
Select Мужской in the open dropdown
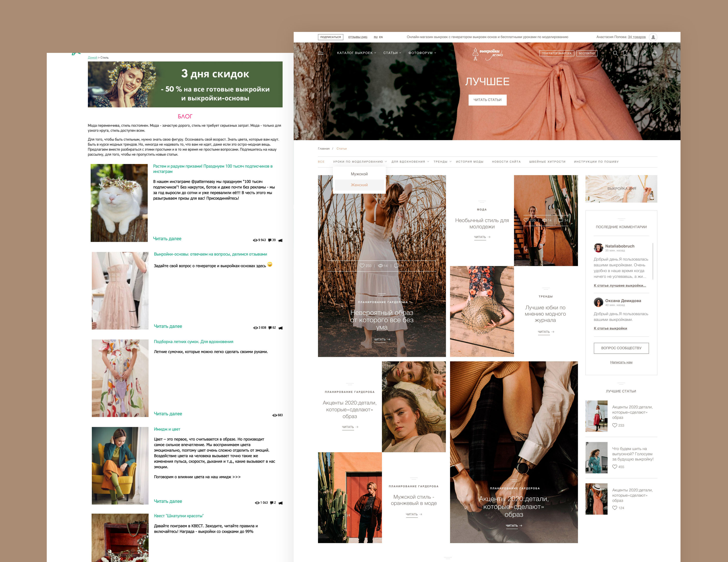[359, 174]
